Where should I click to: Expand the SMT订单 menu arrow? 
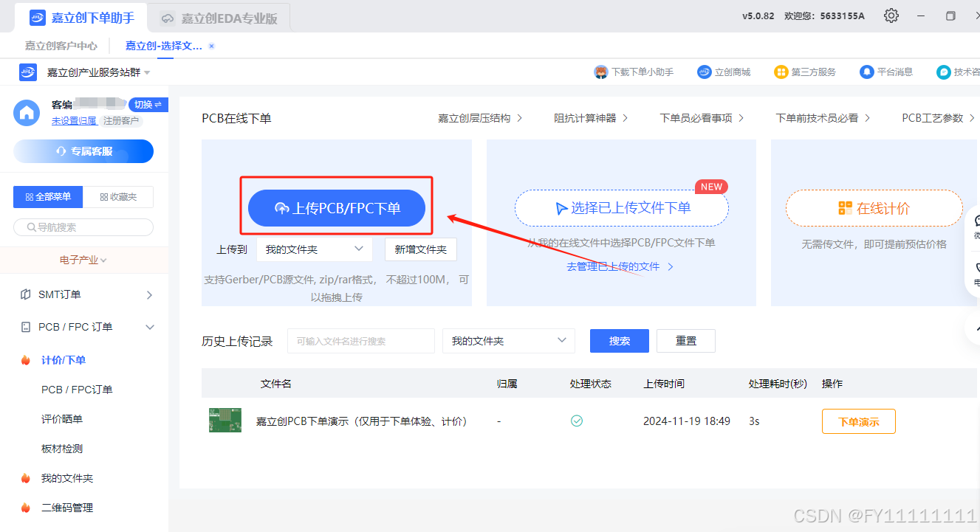150,294
